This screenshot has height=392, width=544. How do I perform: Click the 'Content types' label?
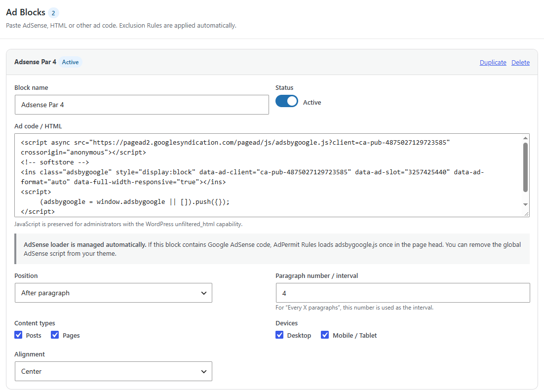[35, 323]
